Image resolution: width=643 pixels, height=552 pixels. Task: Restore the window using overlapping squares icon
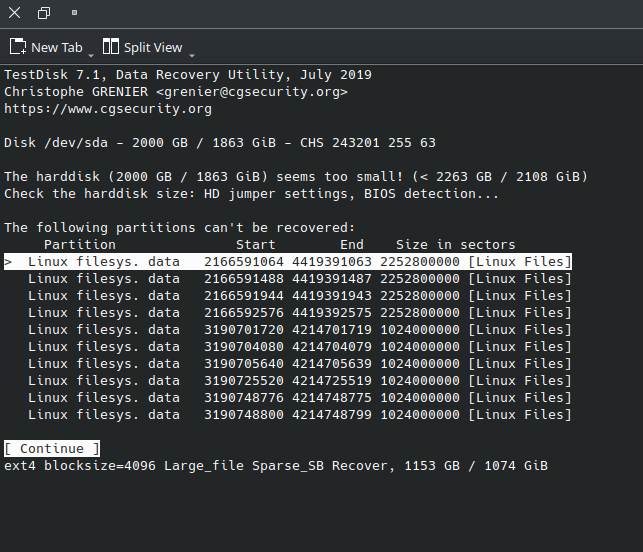tap(45, 13)
